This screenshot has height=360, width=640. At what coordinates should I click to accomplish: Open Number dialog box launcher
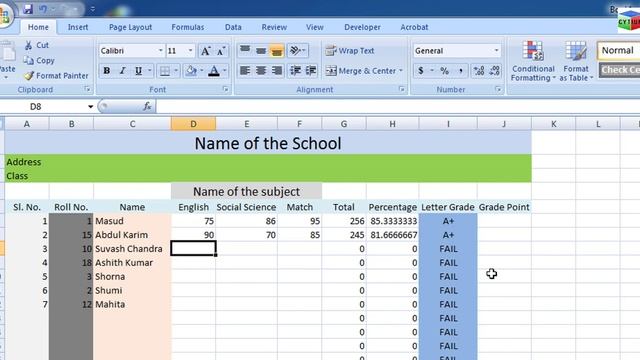click(498, 89)
